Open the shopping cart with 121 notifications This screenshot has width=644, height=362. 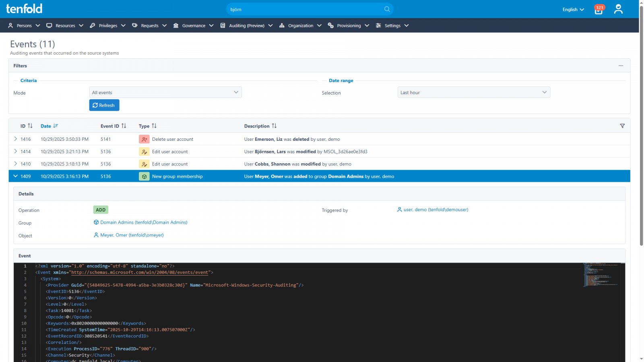pos(598,10)
